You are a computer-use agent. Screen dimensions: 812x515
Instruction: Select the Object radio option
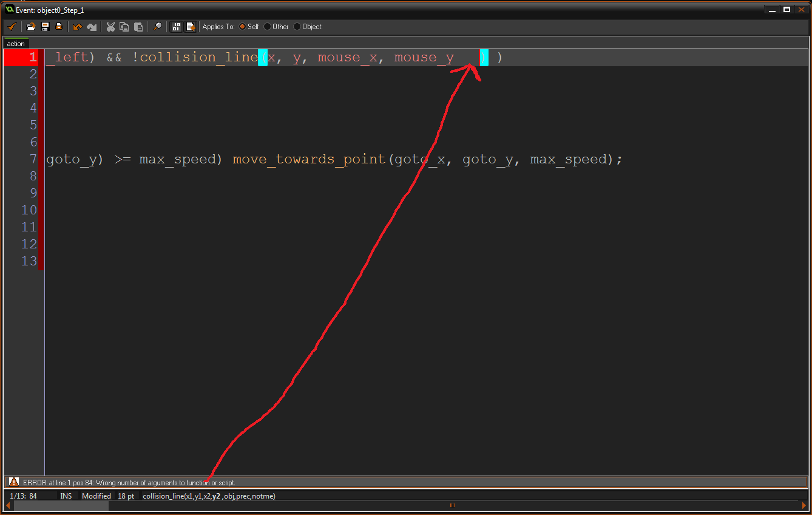297,27
